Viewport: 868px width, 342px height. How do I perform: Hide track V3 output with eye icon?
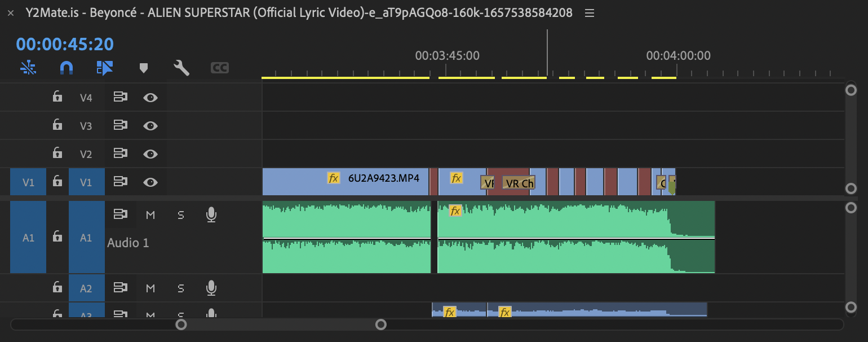(150, 126)
